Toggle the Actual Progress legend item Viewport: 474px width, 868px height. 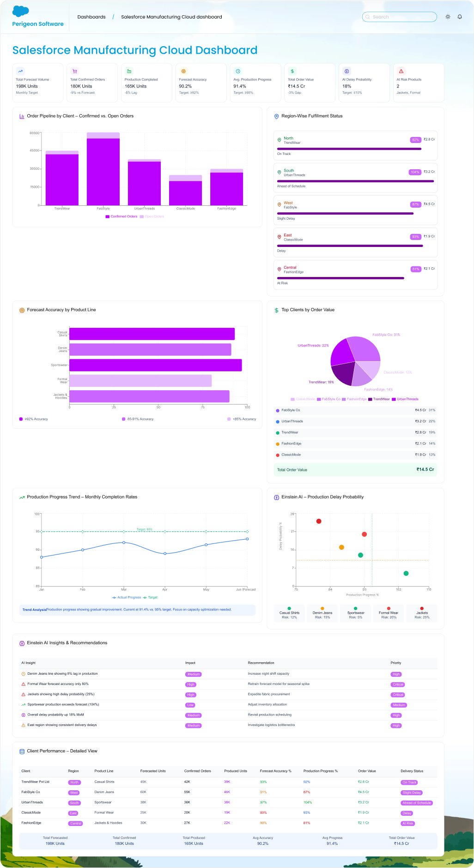pos(127,597)
